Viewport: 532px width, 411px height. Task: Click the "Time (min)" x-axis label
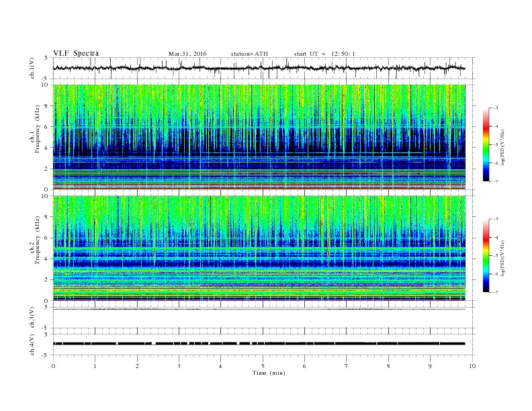click(269, 373)
